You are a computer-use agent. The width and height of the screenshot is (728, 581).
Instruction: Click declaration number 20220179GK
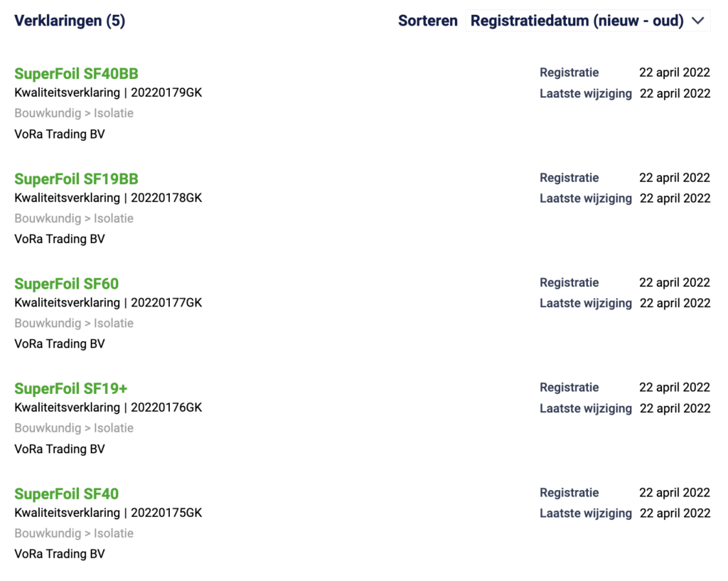pyautogui.click(x=166, y=93)
